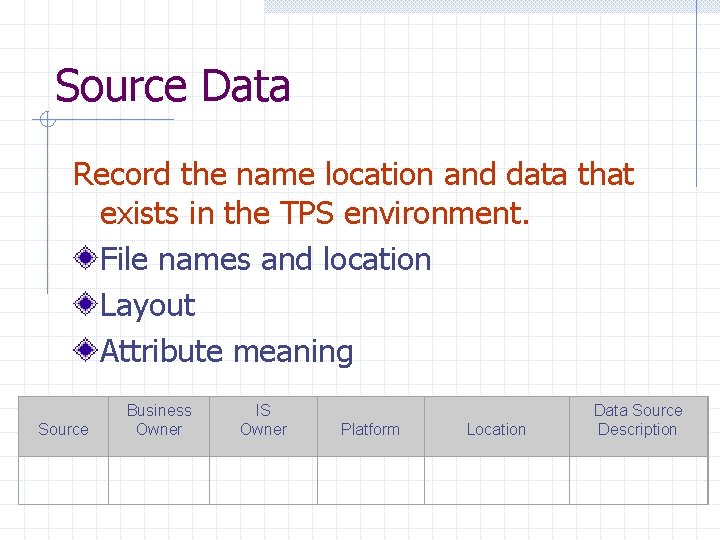The height and width of the screenshot is (540, 720).
Task: Click the "Attribute meaning" bullet text
Action: point(227,352)
